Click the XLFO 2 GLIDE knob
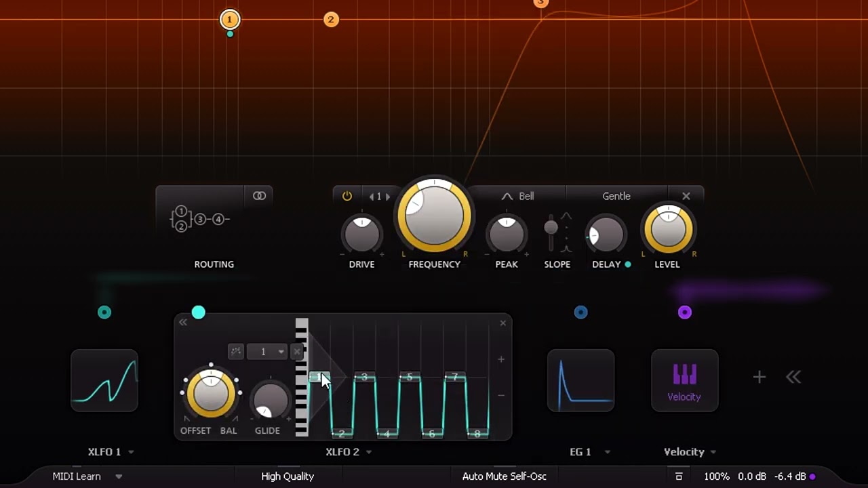This screenshot has height=488, width=868. click(270, 400)
